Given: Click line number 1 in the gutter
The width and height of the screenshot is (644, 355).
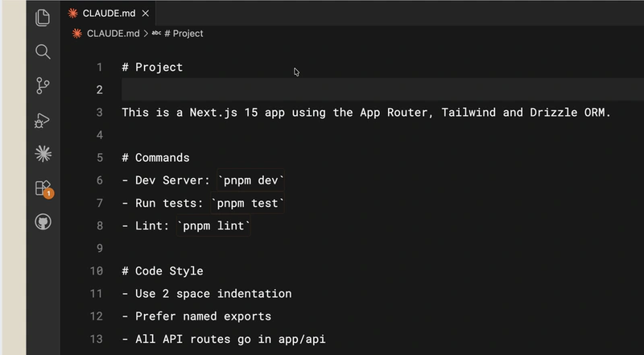Looking at the screenshot, I should (x=99, y=67).
